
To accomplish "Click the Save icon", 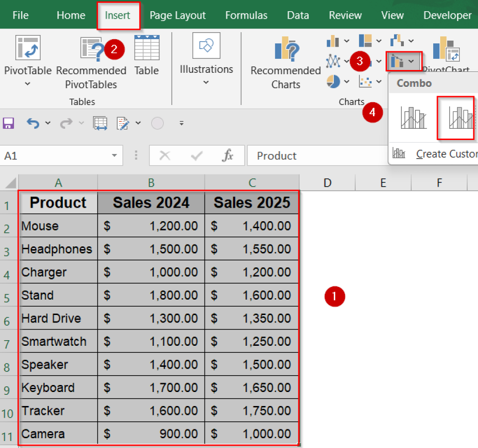I will pyautogui.click(x=9, y=122).
